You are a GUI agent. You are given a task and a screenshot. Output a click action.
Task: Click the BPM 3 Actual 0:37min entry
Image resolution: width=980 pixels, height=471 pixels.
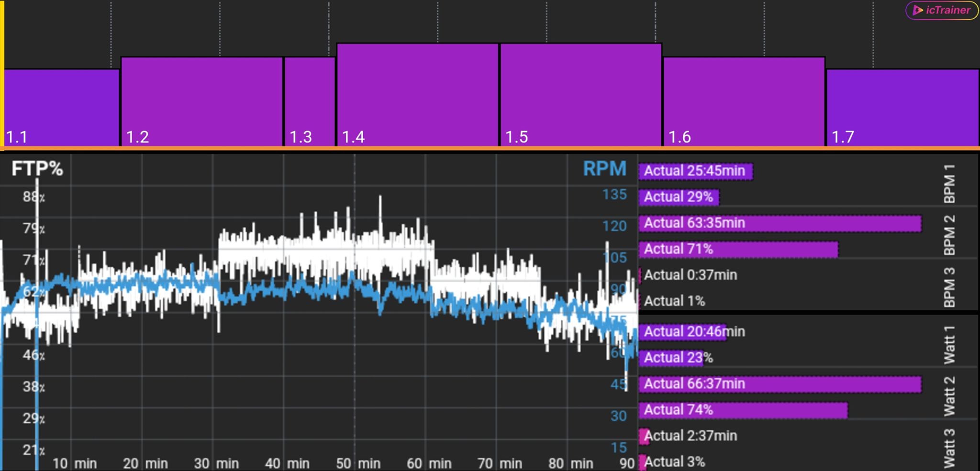click(x=690, y=275)
